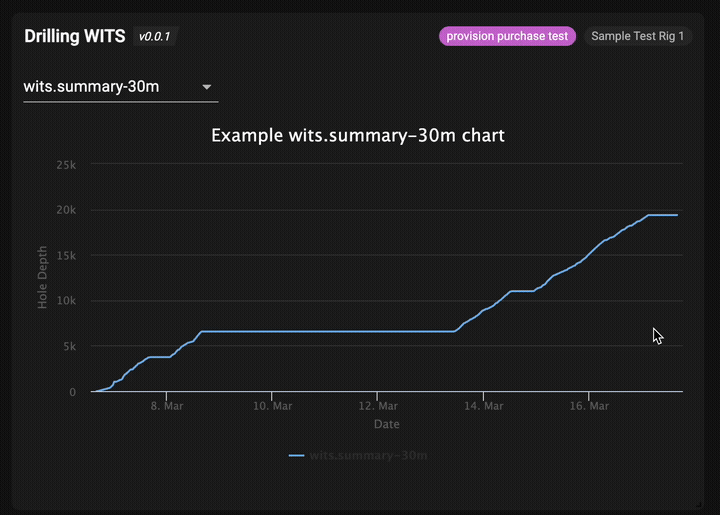Click the dropdown arrow next to wits.summary-30m
The image size is (720, 515).
207,87
